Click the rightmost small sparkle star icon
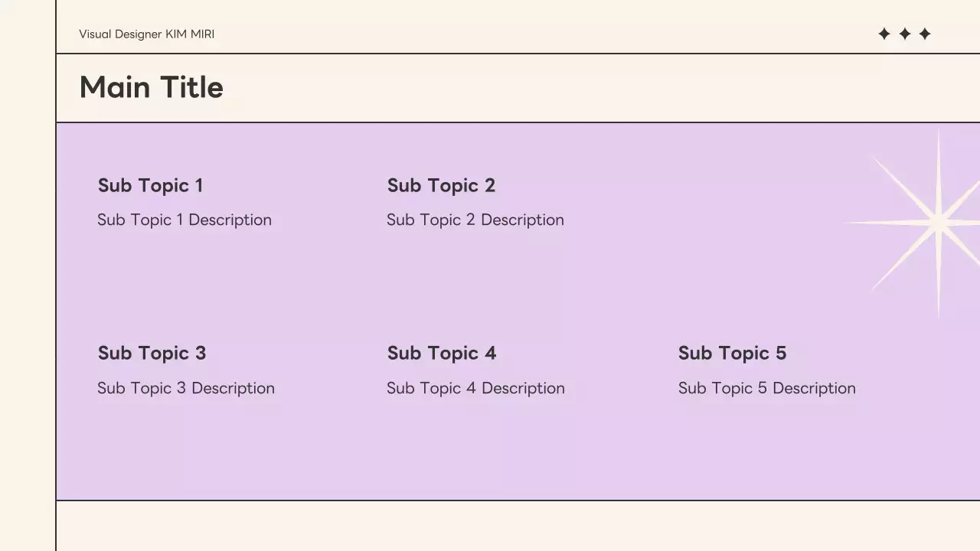 [925, 34]
